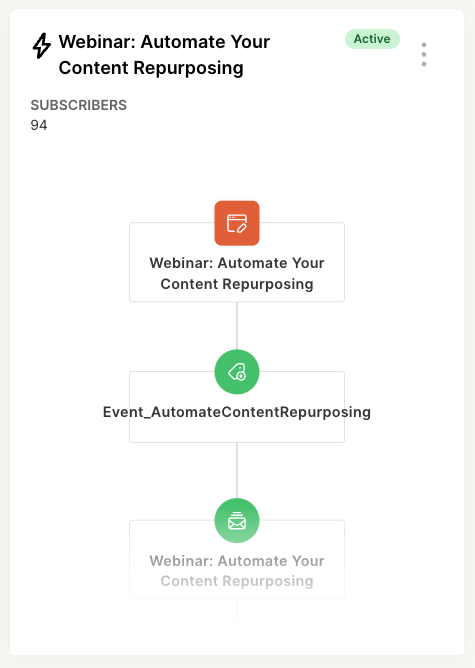Click the green Active status badge
Screen dimensions: 475x668
(x=372, y=39)
